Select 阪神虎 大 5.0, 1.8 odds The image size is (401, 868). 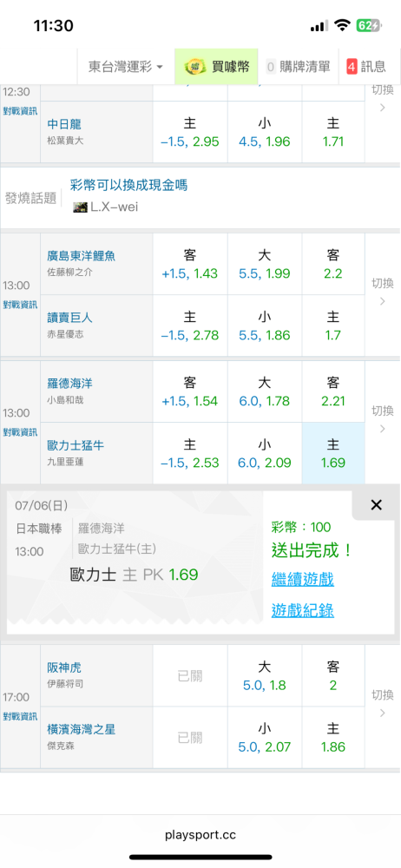264,676
